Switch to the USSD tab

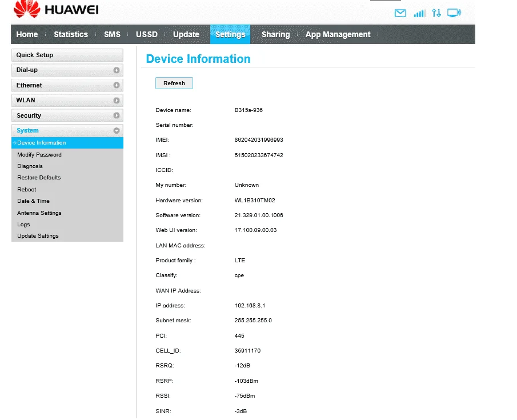(x=147, y=34)
